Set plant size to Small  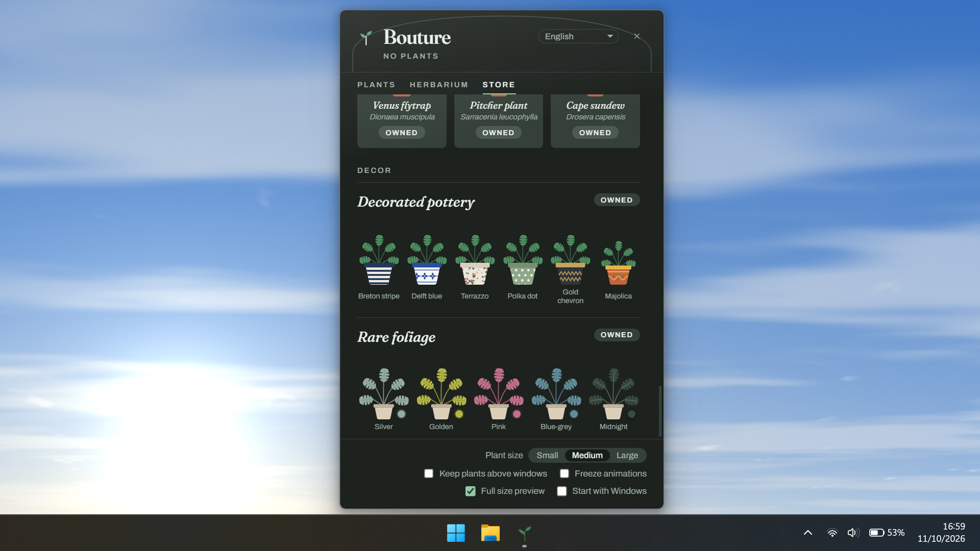[547, 455]
